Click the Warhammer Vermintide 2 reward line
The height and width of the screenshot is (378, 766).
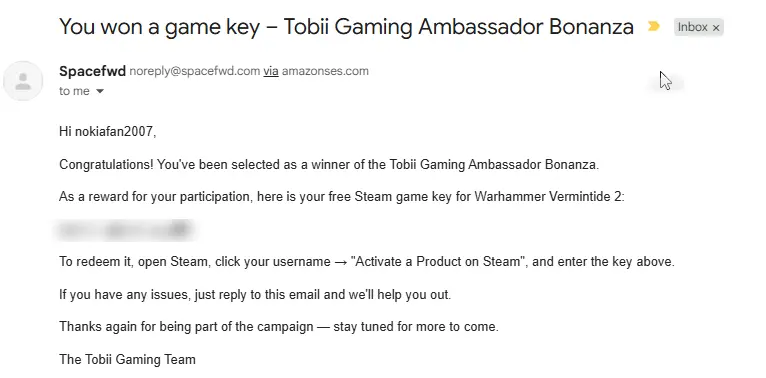tap(341, 197)
